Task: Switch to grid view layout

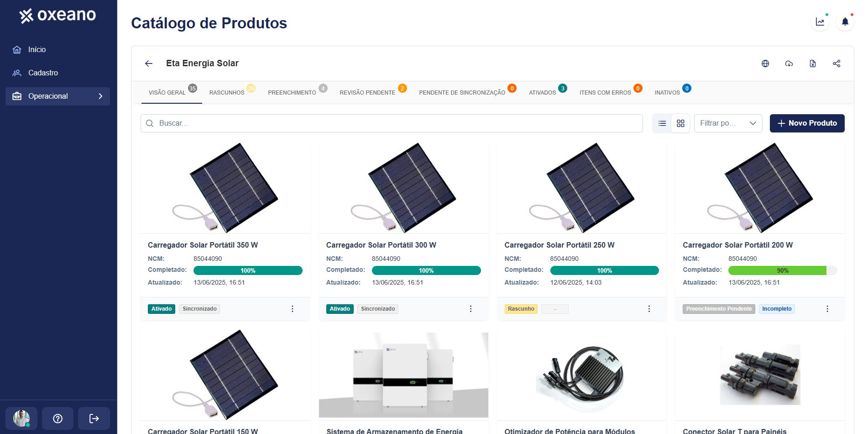Action: tap(680, 123)
